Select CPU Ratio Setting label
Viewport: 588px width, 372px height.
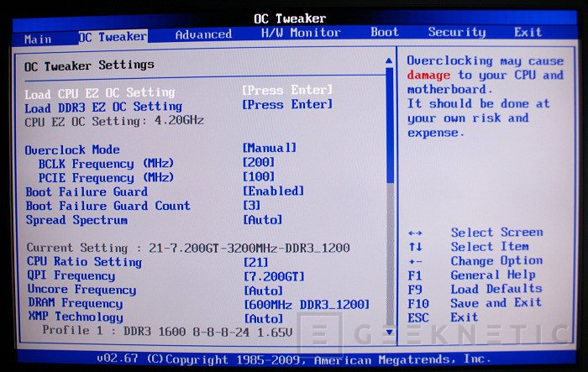[x=84, y=262]
